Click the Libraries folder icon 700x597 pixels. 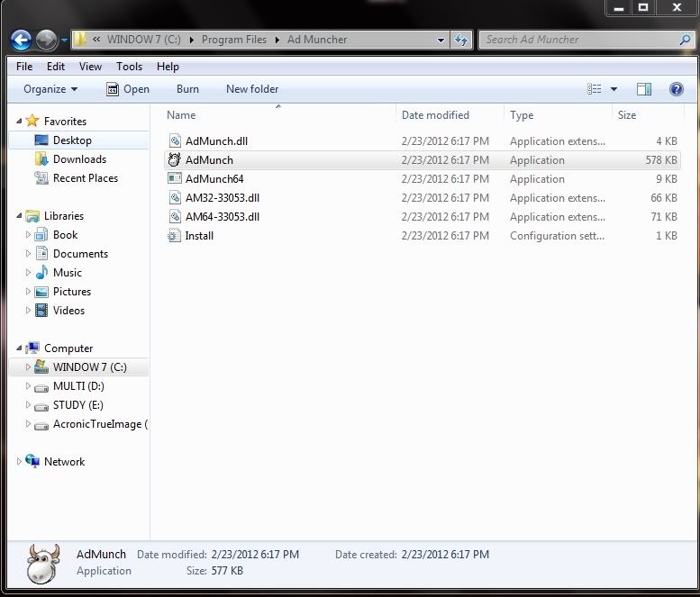(x=32, y=215)
